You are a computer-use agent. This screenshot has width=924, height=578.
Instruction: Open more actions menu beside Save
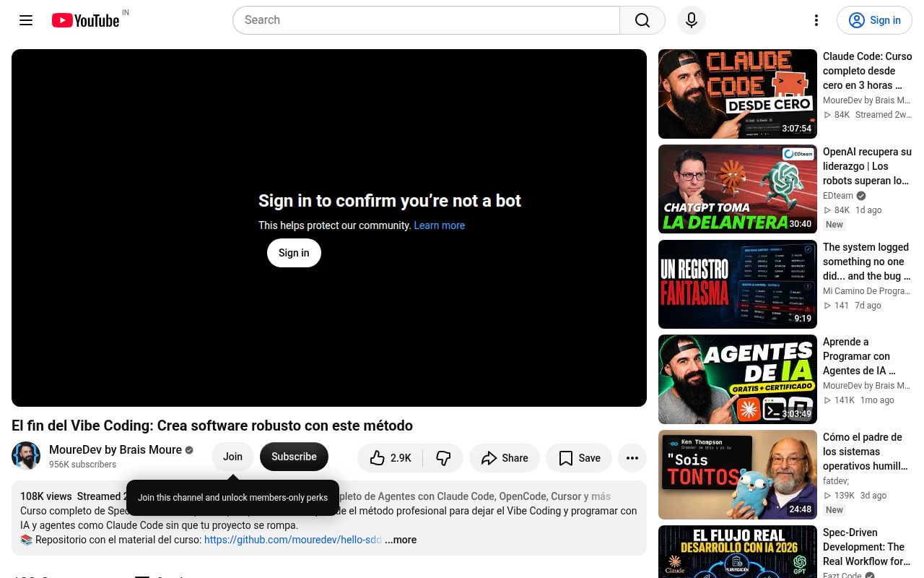(632, 458)
